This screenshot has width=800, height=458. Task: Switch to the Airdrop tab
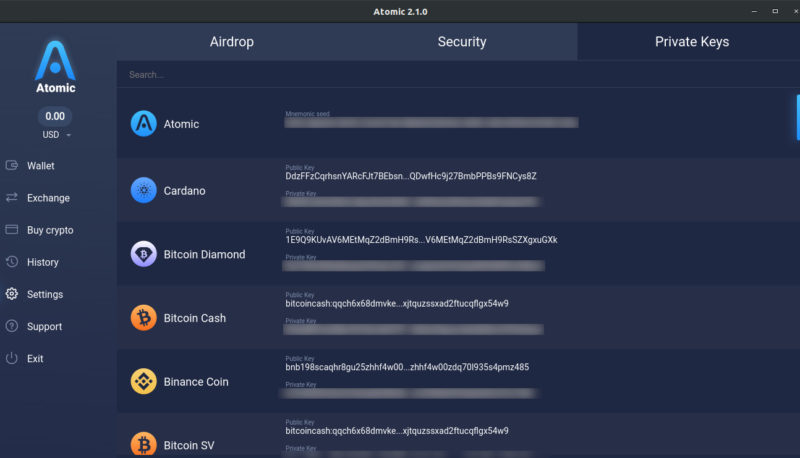coord(231,42)
